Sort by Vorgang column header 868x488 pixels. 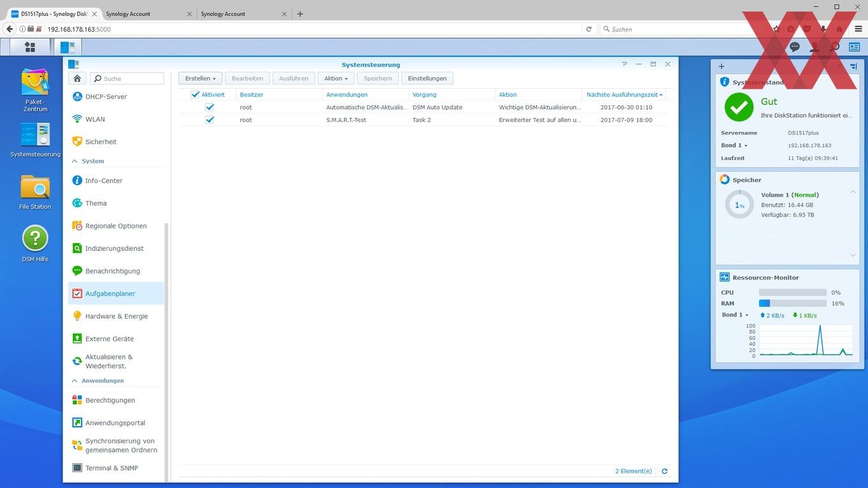(x=452, y=94)
